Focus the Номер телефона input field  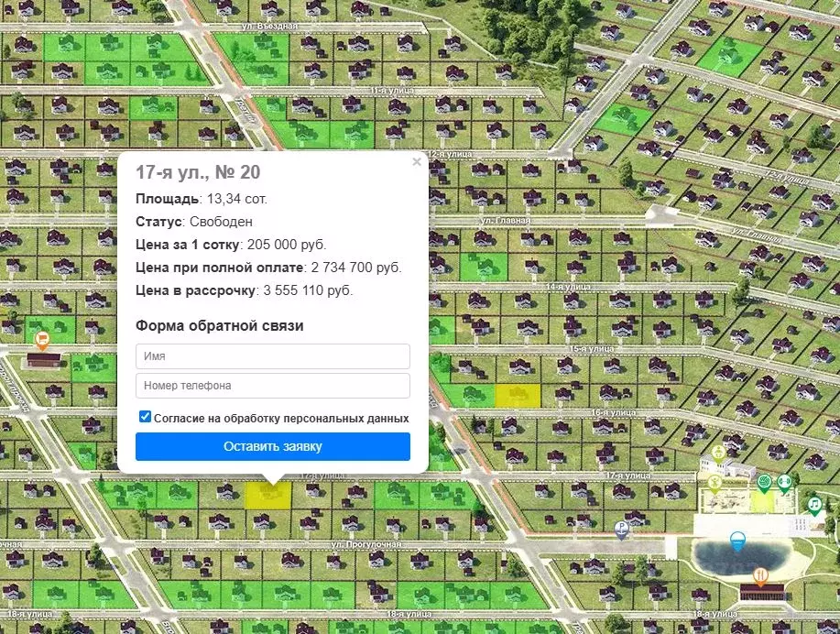(x=273, y=386)
